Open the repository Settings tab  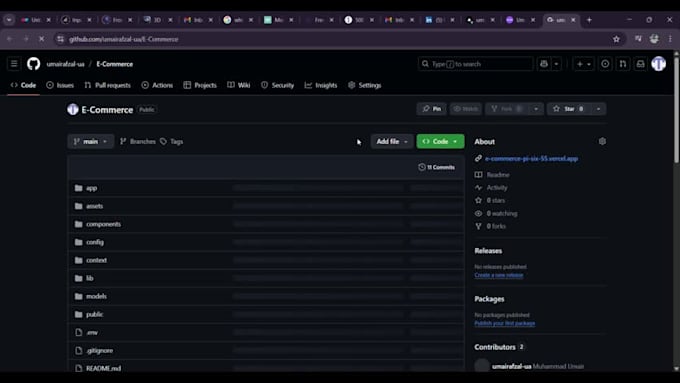tap(365, 85)
